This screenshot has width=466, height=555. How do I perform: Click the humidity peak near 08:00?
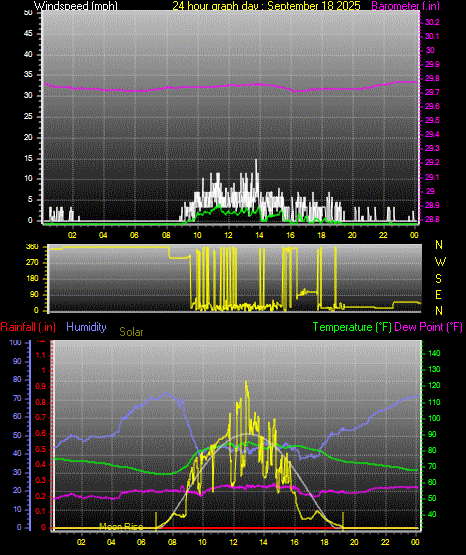167,393
